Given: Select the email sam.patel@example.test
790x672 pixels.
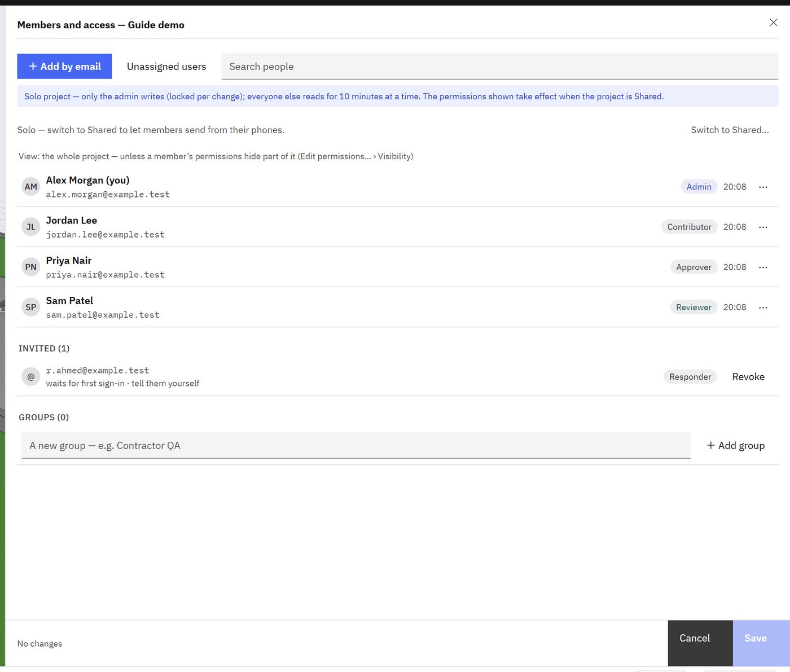Looking at the screenshot, I should (103, 314).
